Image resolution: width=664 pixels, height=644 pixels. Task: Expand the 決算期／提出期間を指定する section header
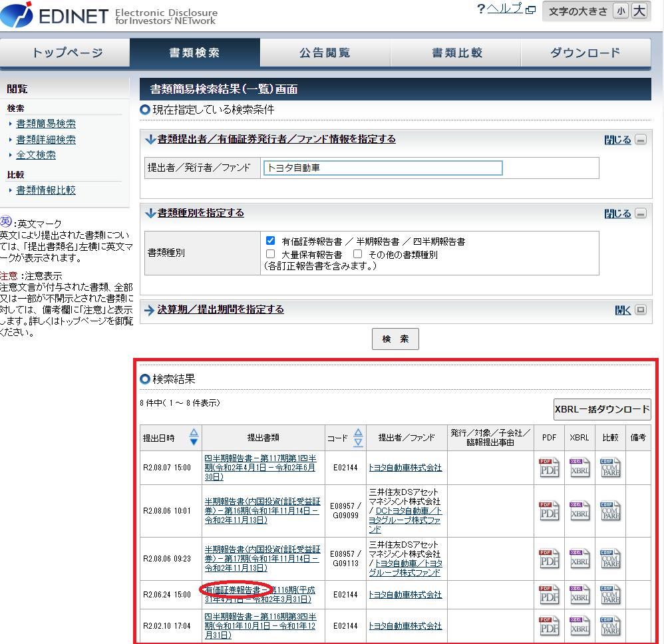pos(221,309)
